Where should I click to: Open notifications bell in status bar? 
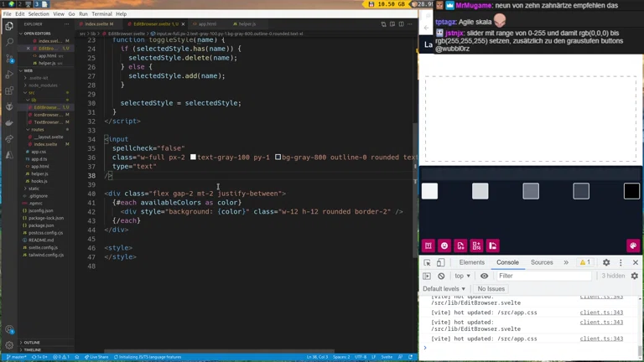pyautogui.click(x=410, y=357)
